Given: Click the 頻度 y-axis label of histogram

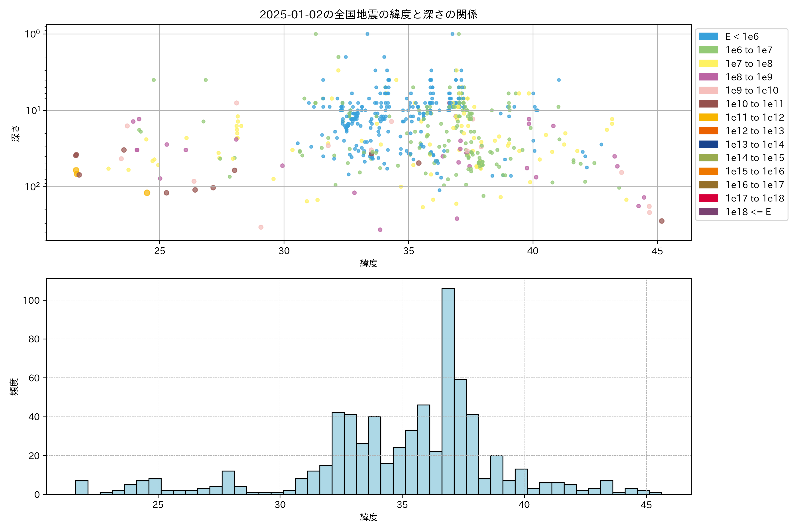Looking at the screenshot, I should coord(14,386).
